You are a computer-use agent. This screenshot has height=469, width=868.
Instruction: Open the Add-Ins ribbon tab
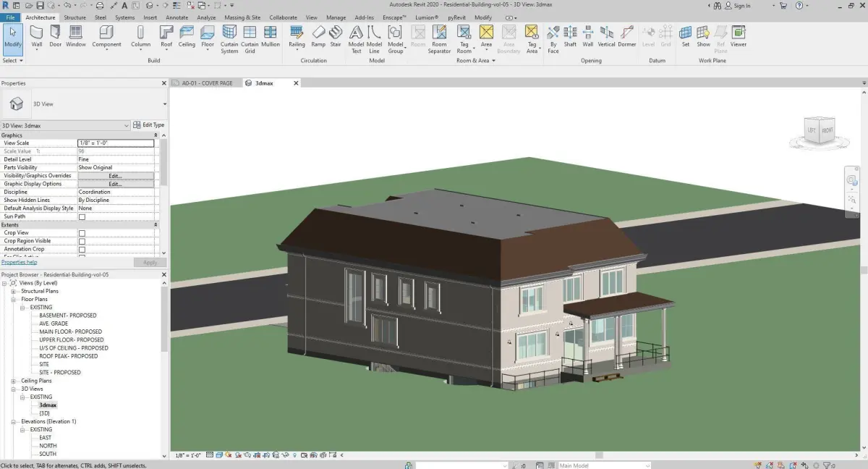[x=365, y=17]
